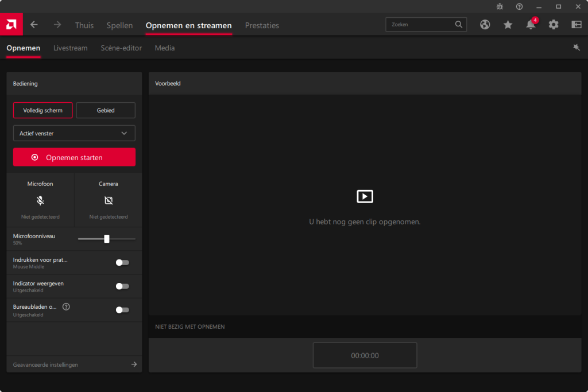
Task: Toggle Indicator weergeven switch
Action: (122, 286)
